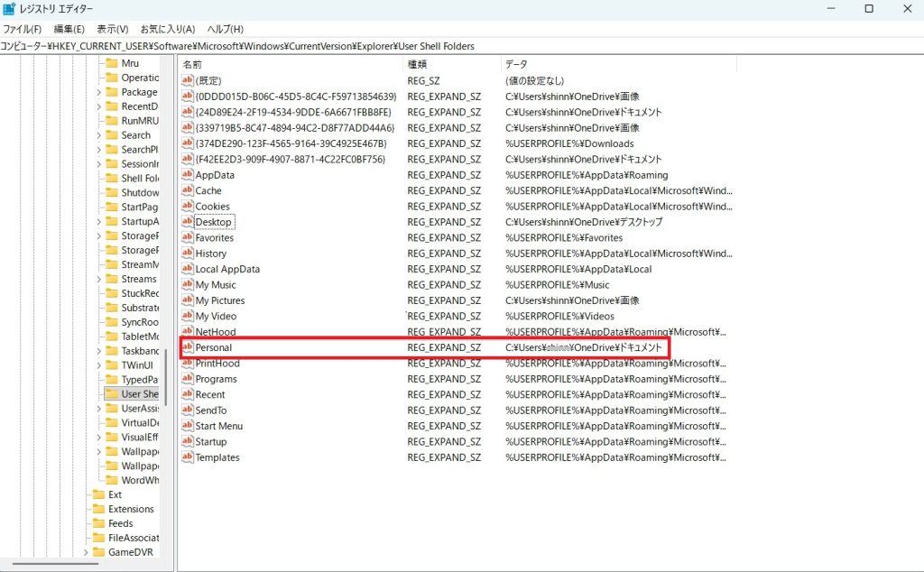Click the Registry Editor app icon in title bar

tap(10, 9)
